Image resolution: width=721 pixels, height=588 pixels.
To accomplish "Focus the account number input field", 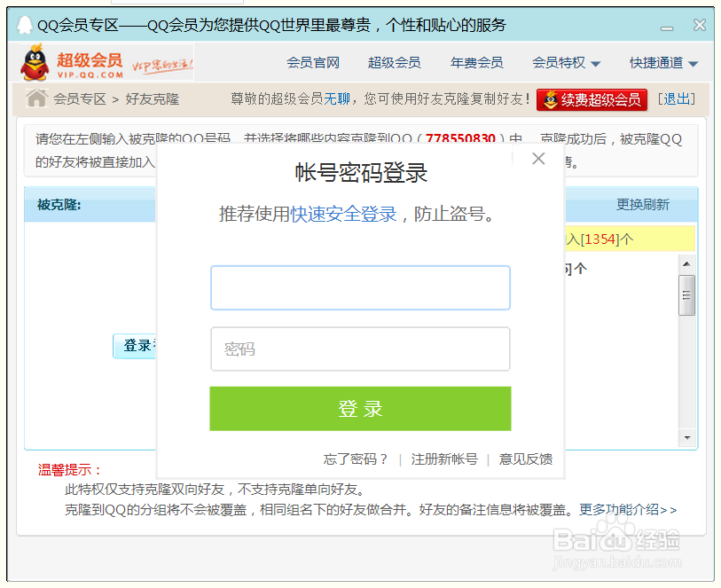I will tap(360, 288).
